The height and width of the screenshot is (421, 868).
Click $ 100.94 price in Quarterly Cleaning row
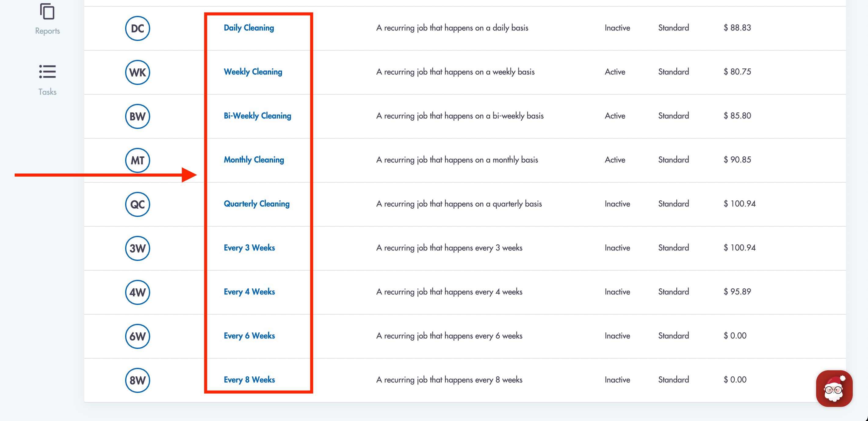[740, 204]
